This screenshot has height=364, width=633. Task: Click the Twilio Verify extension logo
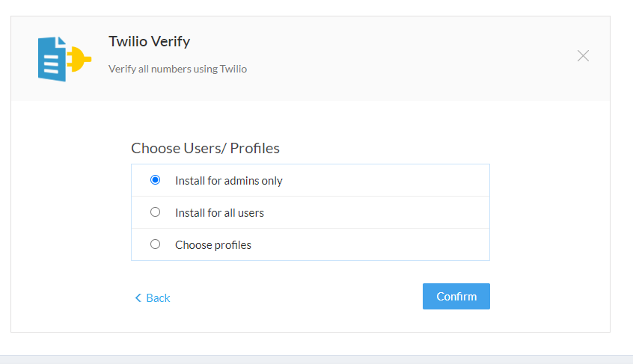(64, 59)
